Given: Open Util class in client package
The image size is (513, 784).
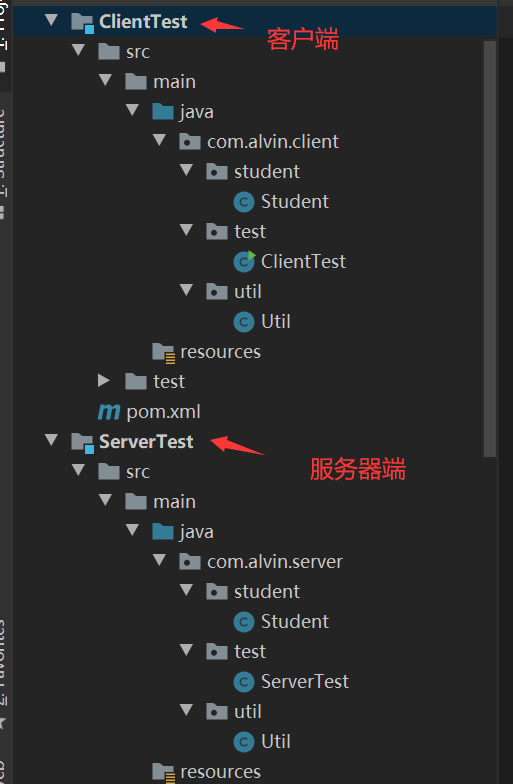Looking at the screenshot, I should [276, 322].
